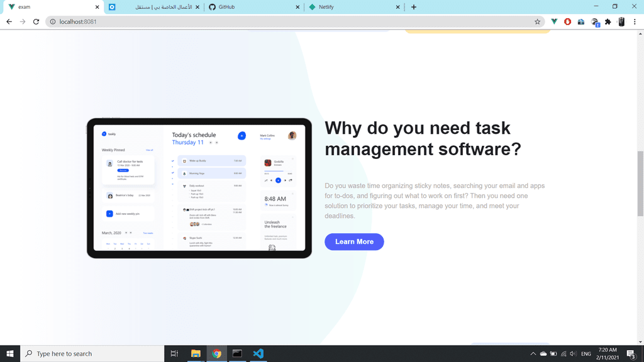Screen dimensions: 644x362
Task: Click the Learn More button
Action: pyautogui.click(x=354, y=242)
